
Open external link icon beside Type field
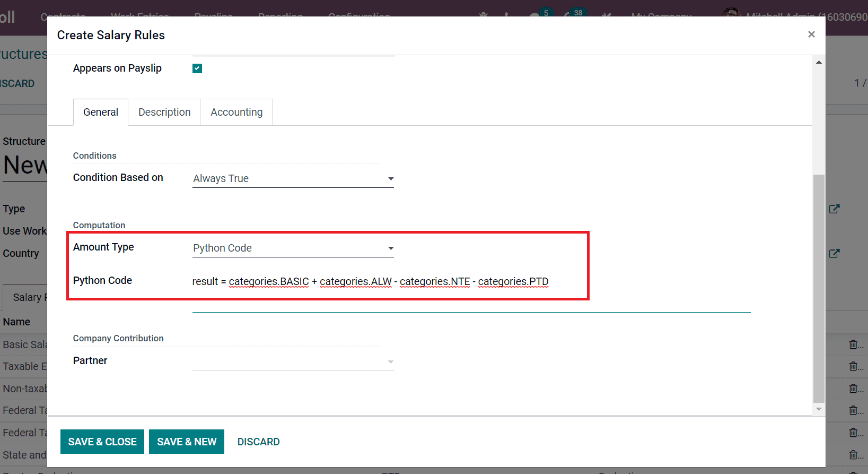834,209
